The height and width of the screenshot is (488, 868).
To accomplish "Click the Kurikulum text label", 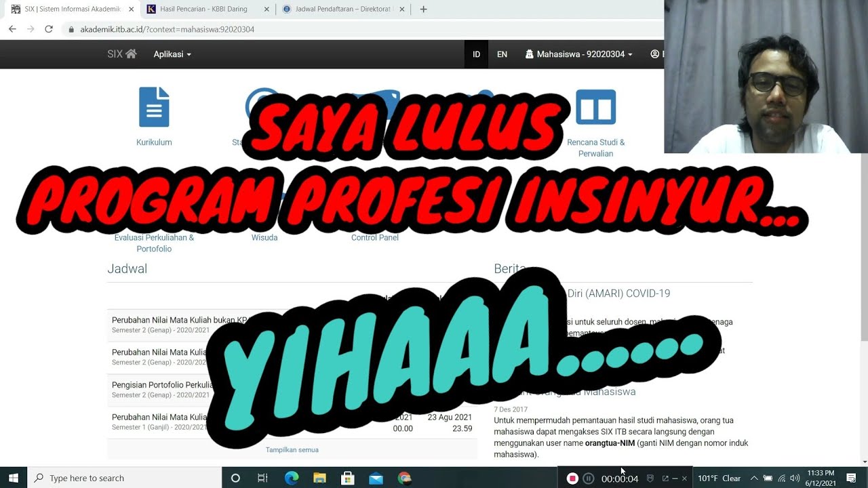I will (x=154, y=142).
